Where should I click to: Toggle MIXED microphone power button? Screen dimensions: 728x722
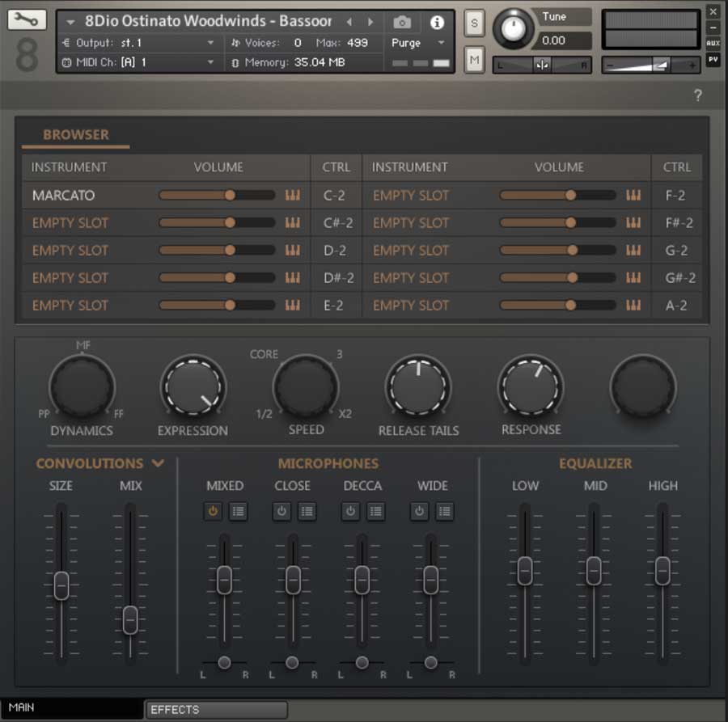pyautogui.click(x=213, y=511)
